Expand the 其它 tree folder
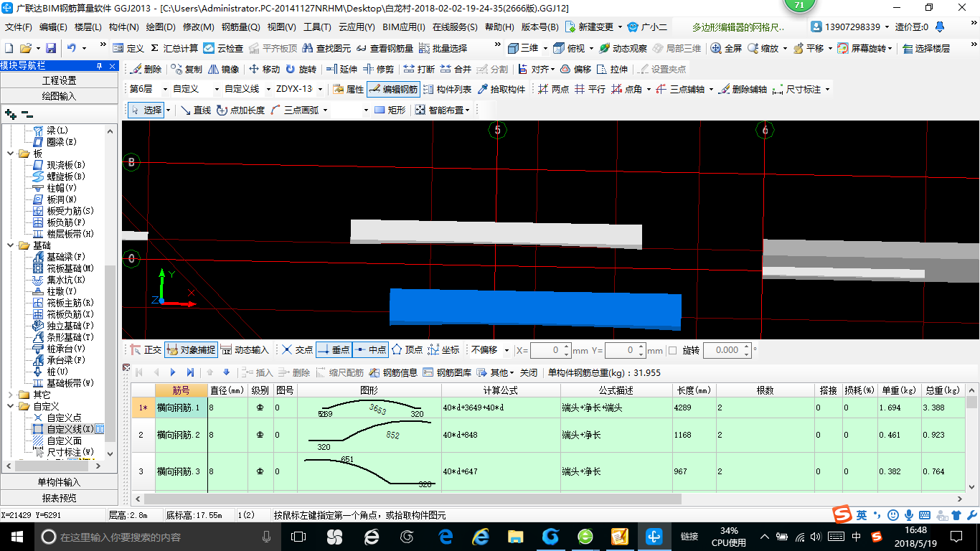Screen dimensions: 980x551 [10, 395]
